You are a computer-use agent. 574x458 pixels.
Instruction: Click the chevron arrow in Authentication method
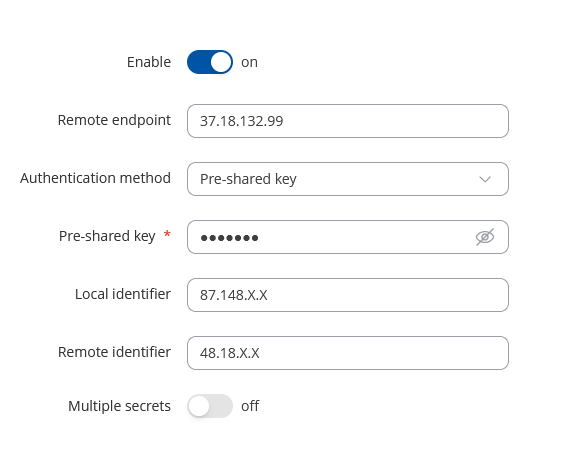[485, 179]
